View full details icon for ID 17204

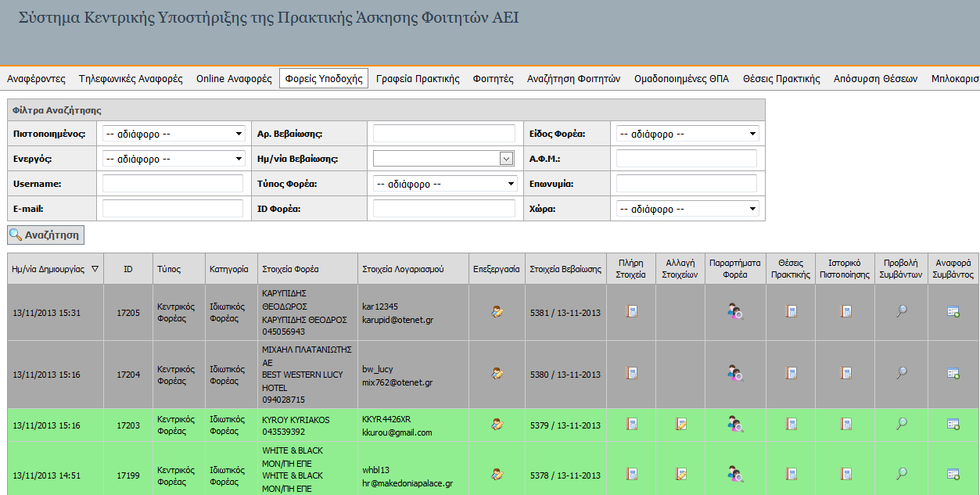pyautogui.click(x=631, y=373)
